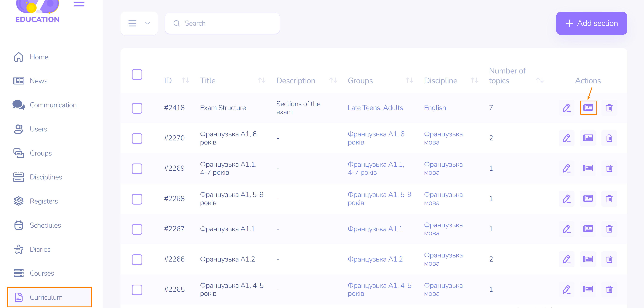Check the box for section #2418
This screenshot has height=308, width=644.
point(137,108)
